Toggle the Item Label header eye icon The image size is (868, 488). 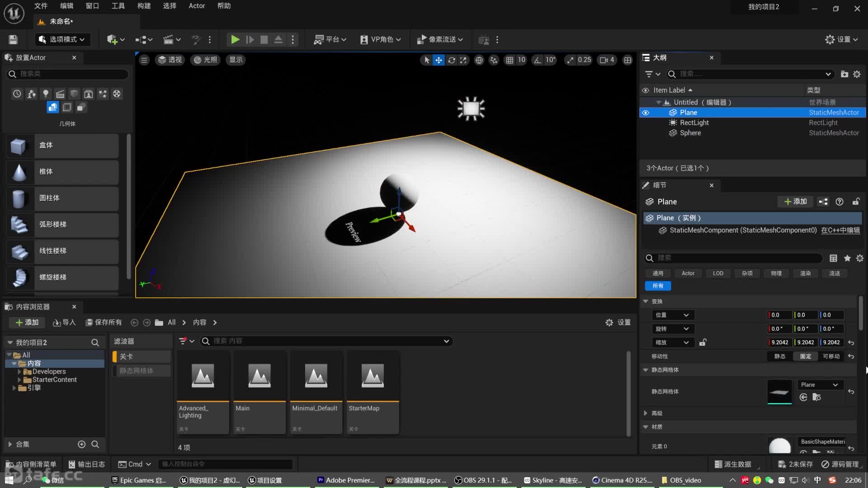(x=646, y=90)
